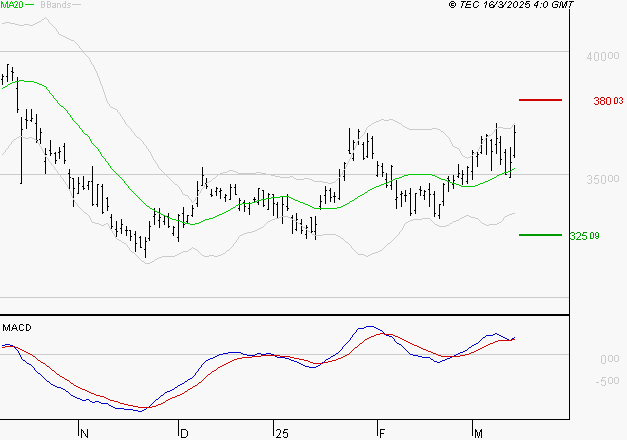Click the M month marker on timeline
627x440 pixels.
[x=478, y=434]
